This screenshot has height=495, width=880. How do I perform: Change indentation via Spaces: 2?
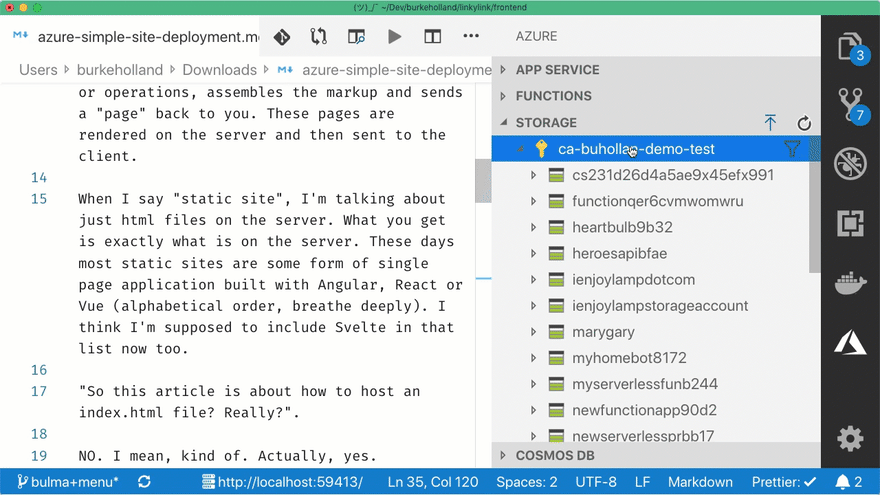coord(526,482)
